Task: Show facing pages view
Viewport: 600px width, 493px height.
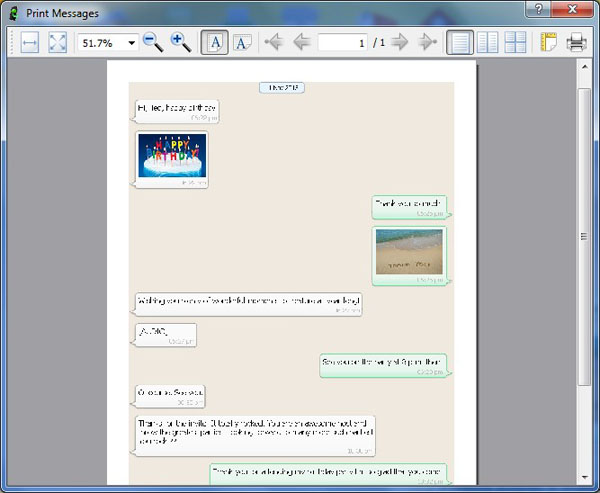Action: tap(488, 42)
